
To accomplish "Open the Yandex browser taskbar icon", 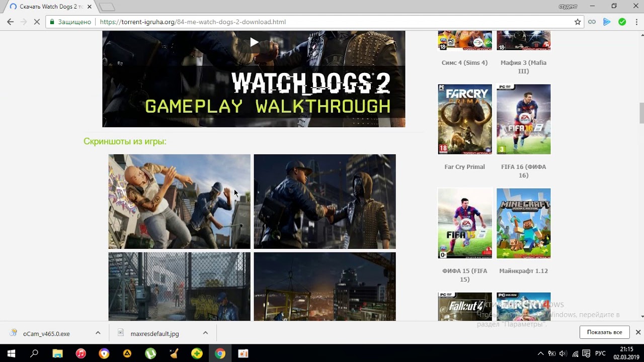I will click(104, 353).
